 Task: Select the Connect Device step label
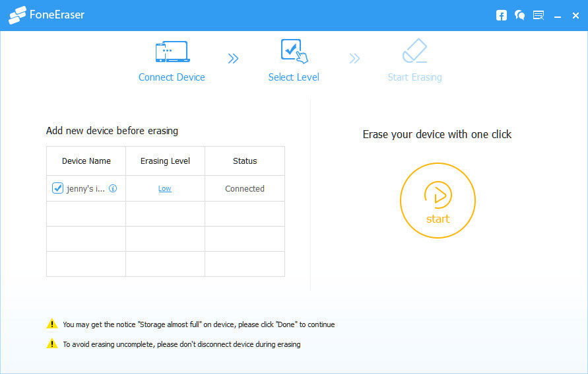(x=172, y=77)
